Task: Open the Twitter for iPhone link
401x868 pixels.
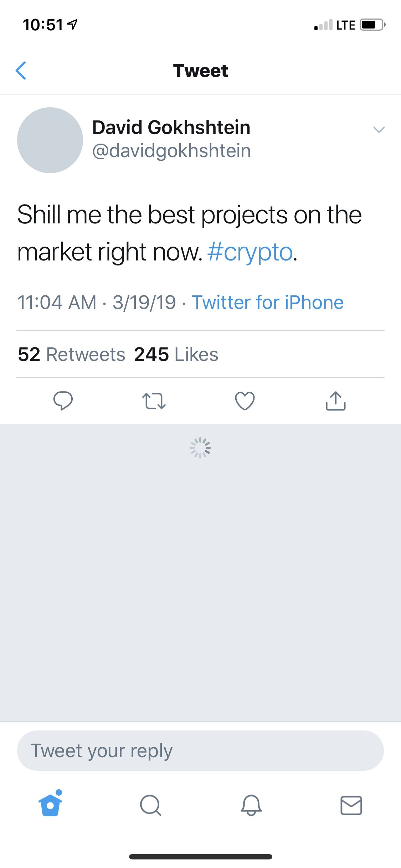Action: click(267, 303)
